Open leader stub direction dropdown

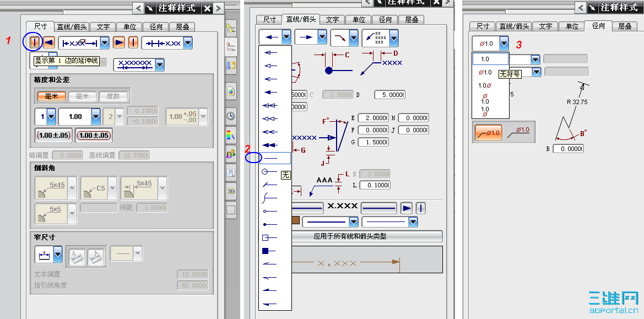pyautogui.click(x=354, y=37)
